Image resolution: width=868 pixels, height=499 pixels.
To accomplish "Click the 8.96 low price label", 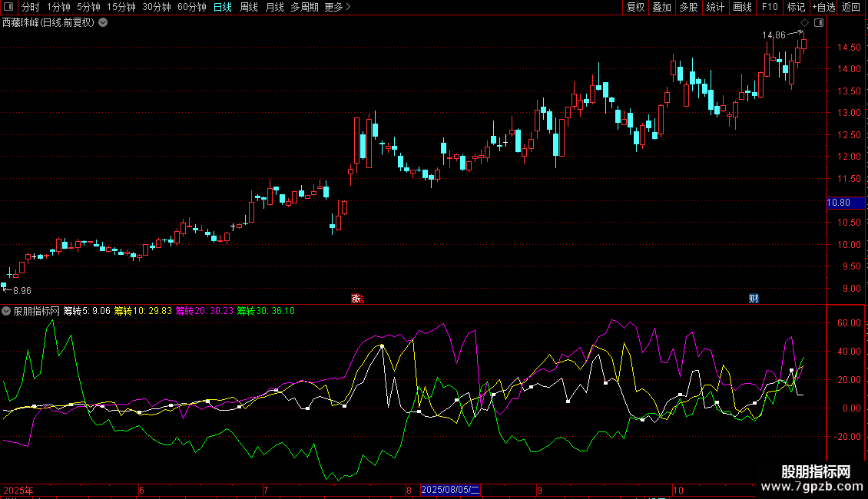I will click(x=22, y=291).
